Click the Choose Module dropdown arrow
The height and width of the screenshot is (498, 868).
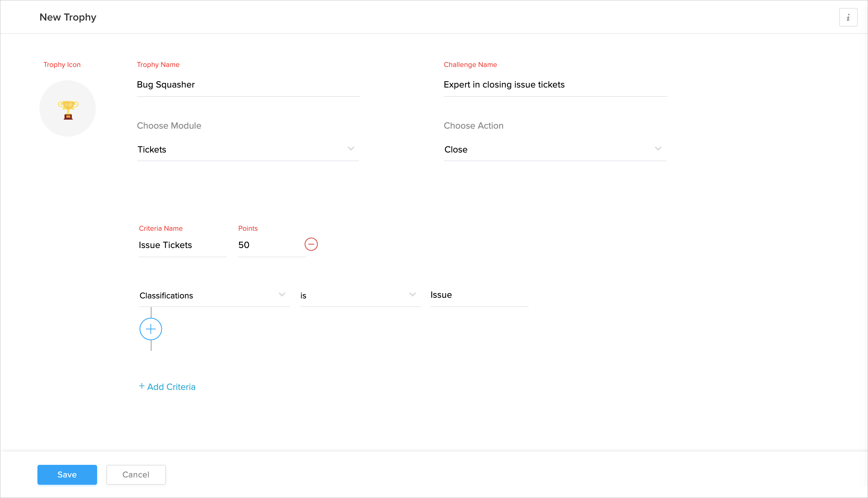(351, 149)
